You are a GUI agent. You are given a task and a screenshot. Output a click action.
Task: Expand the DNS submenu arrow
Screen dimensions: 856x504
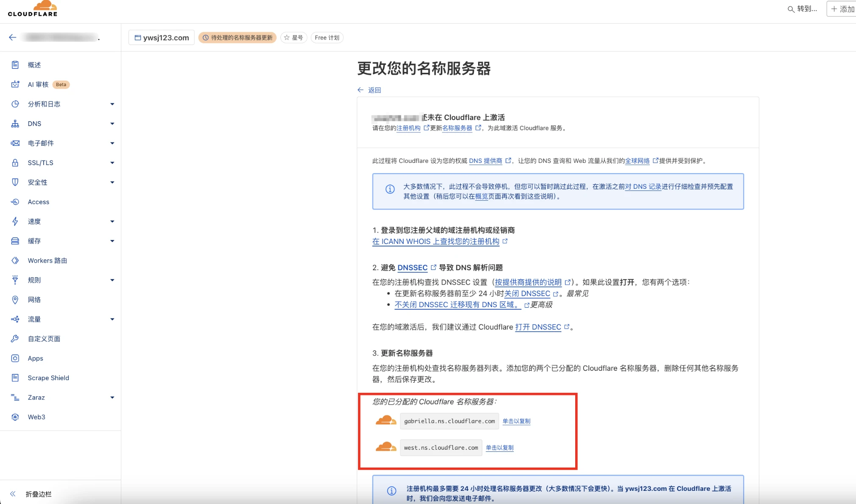tap(112, 123)
